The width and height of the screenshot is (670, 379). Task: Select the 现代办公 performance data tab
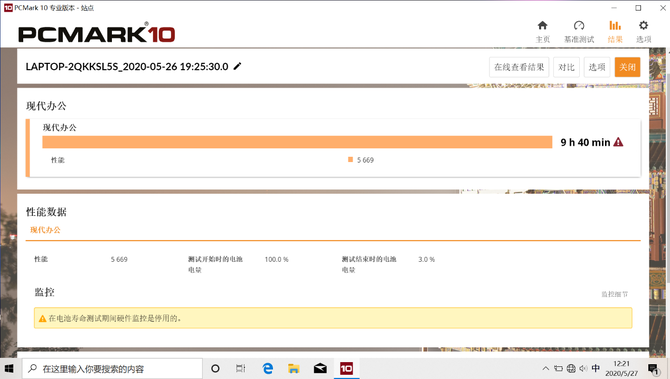(x=45, y=230)
